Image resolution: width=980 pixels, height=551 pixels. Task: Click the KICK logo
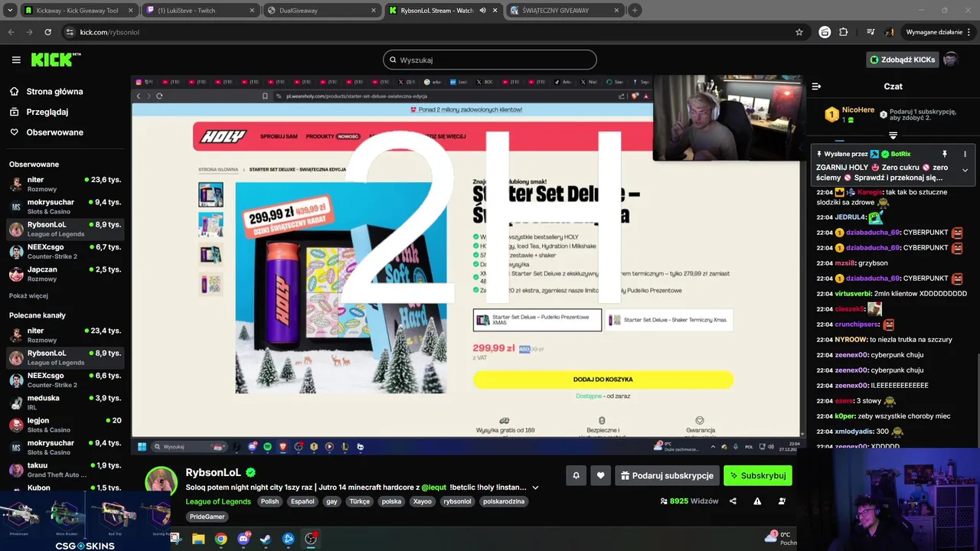point(56,60)
